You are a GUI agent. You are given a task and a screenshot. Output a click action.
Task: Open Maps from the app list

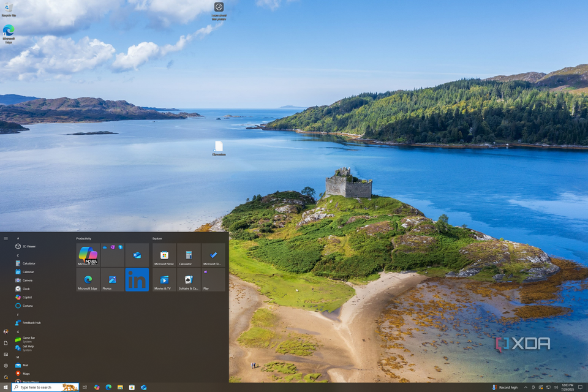[23, 374]
